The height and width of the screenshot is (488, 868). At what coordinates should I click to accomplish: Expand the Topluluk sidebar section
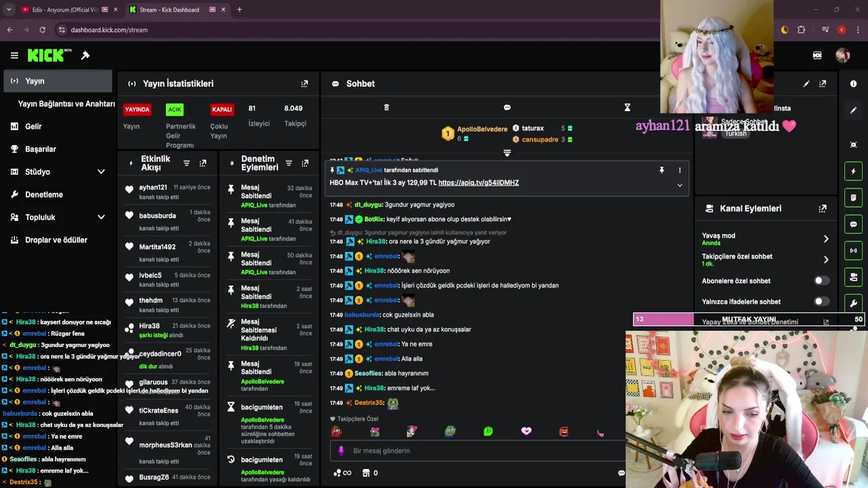101,218
